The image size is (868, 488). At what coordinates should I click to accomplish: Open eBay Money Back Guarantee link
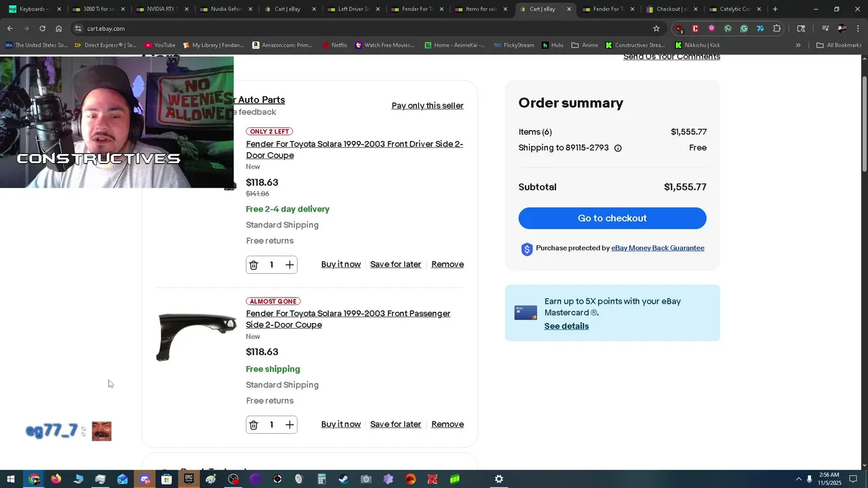click(658, 248)
